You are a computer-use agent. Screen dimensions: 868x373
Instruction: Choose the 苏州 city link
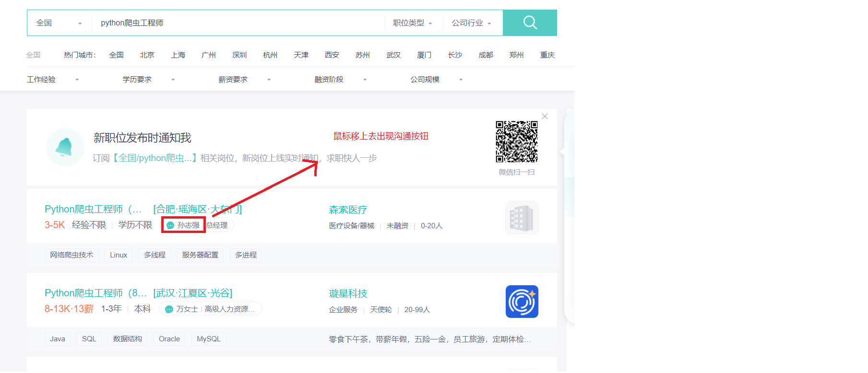[x=363, y=55]
